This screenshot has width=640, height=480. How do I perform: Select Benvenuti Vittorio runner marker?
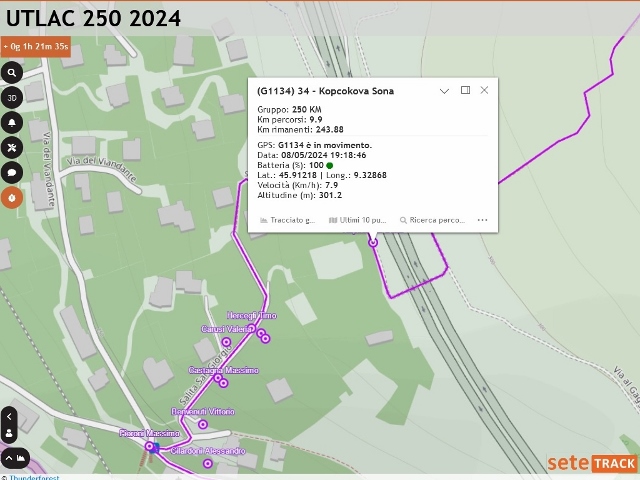point(203,424)
